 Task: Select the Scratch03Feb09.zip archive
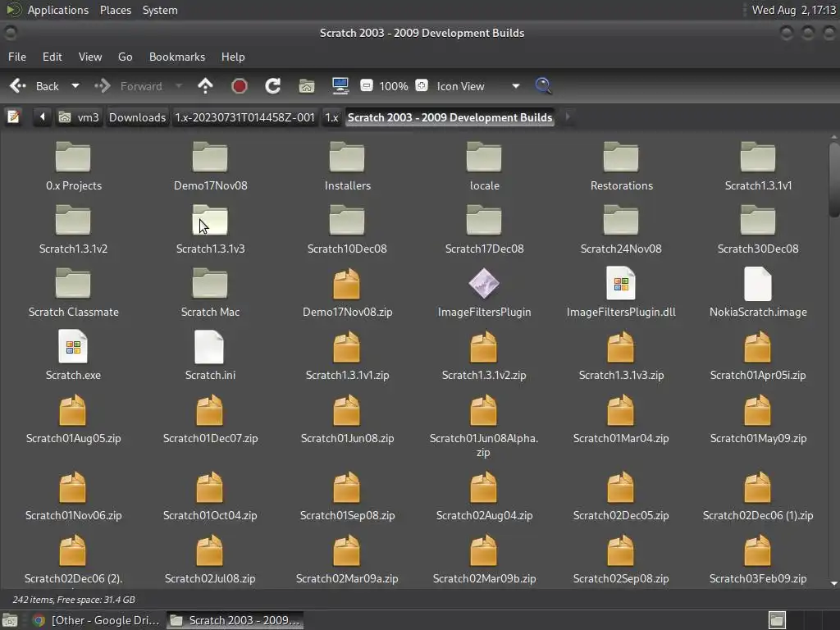[x=758, y=559]
